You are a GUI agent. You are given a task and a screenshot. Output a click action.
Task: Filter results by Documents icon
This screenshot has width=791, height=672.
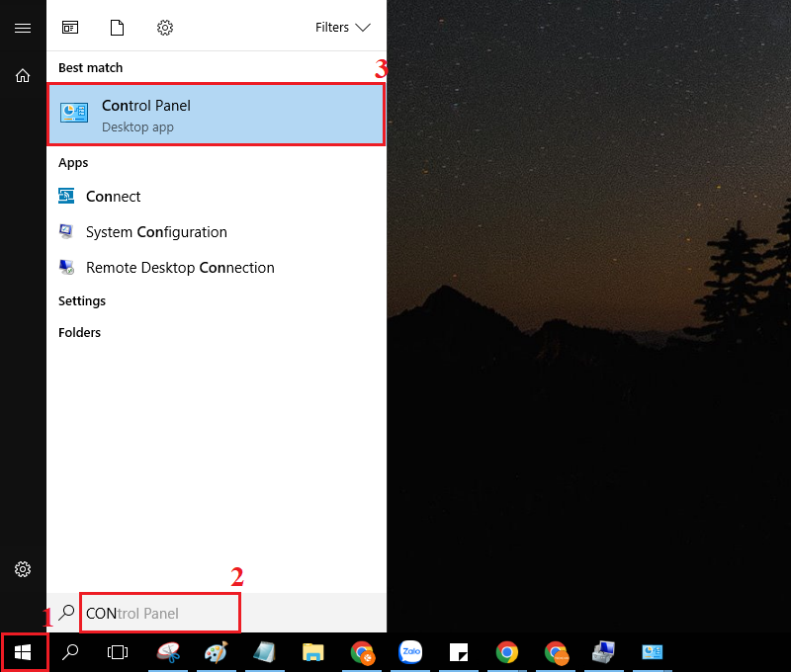[x=118, y=28]
